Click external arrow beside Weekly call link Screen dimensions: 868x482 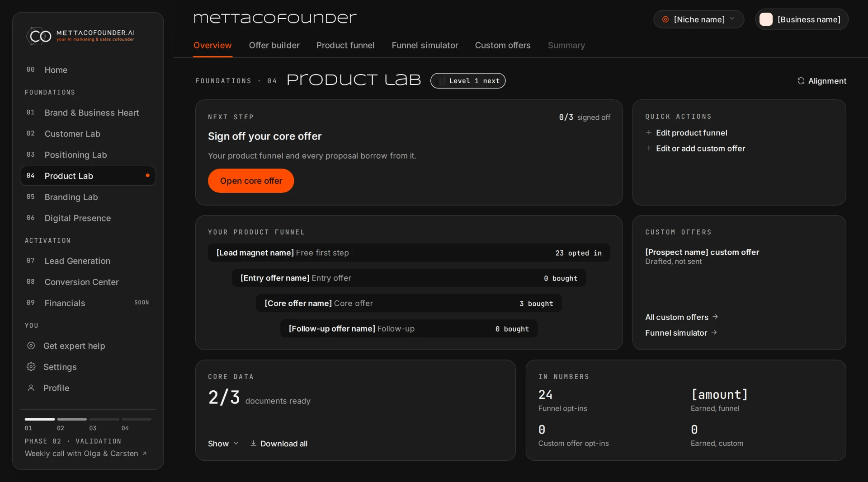pos(144,454)
